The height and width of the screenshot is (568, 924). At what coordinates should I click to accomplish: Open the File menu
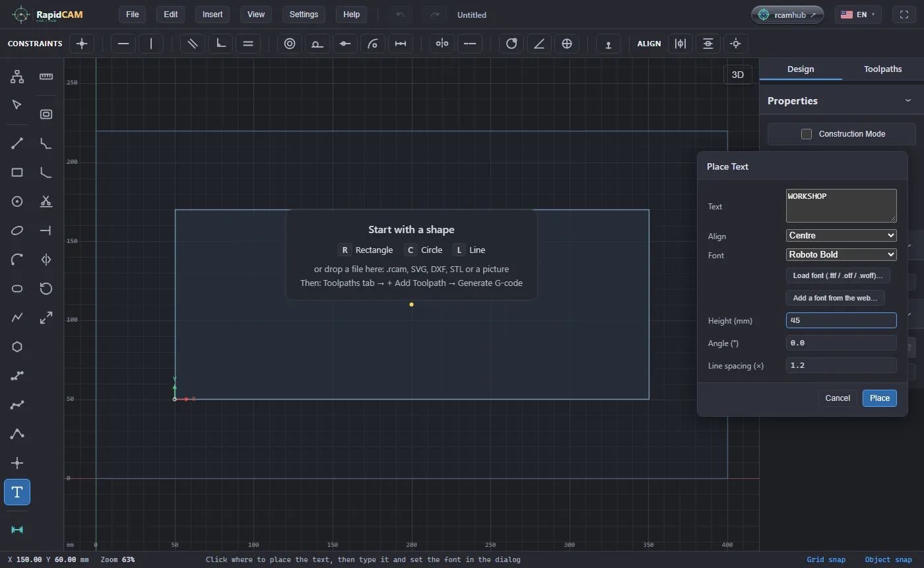[x=133, y=15]
